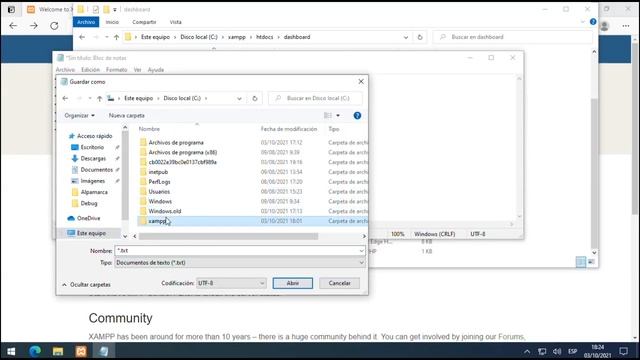Click the Nombre filename input field
The height and width of the screenshot is (360, 640).
tap(240, 251)
